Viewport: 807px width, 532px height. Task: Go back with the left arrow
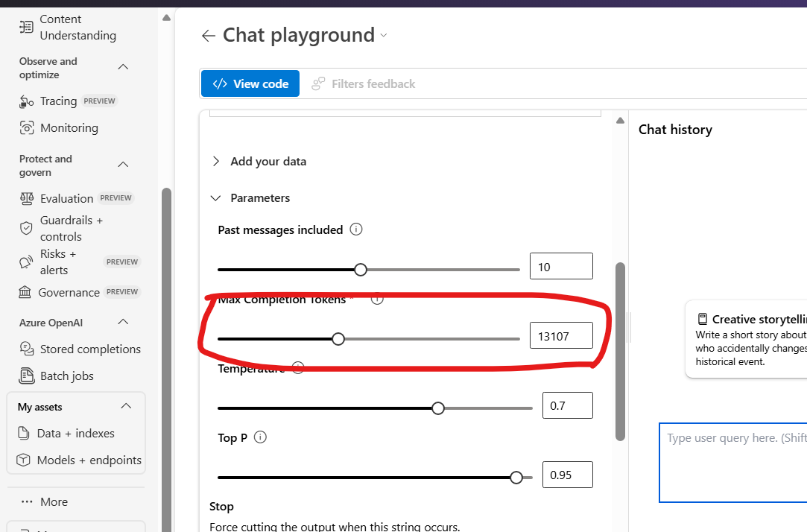(209, 36)
